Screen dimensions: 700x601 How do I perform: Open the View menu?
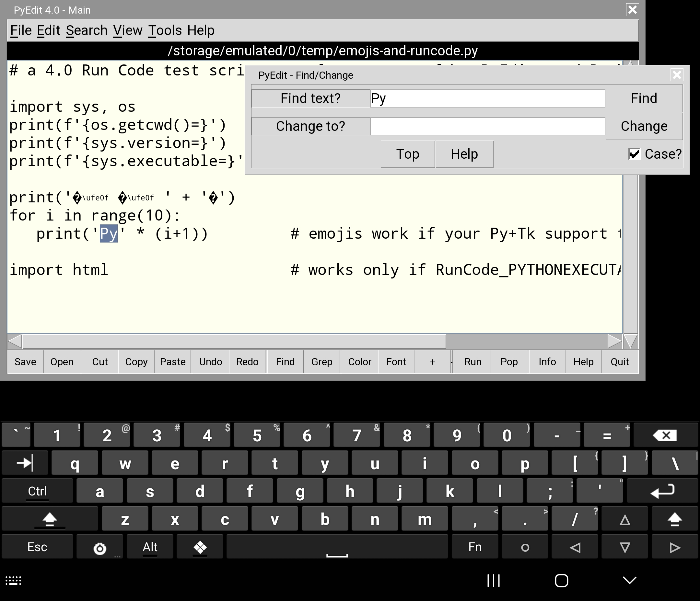tap(128, 30)
